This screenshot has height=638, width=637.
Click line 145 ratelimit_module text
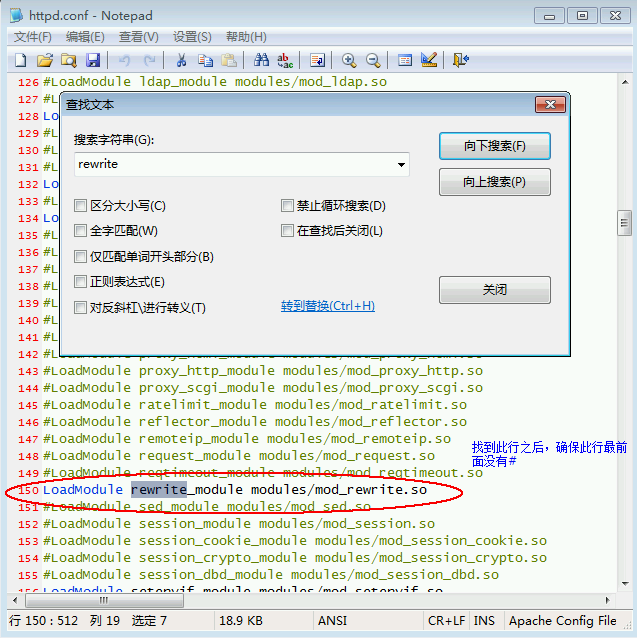pyautogui.click(x=255, y=405)
